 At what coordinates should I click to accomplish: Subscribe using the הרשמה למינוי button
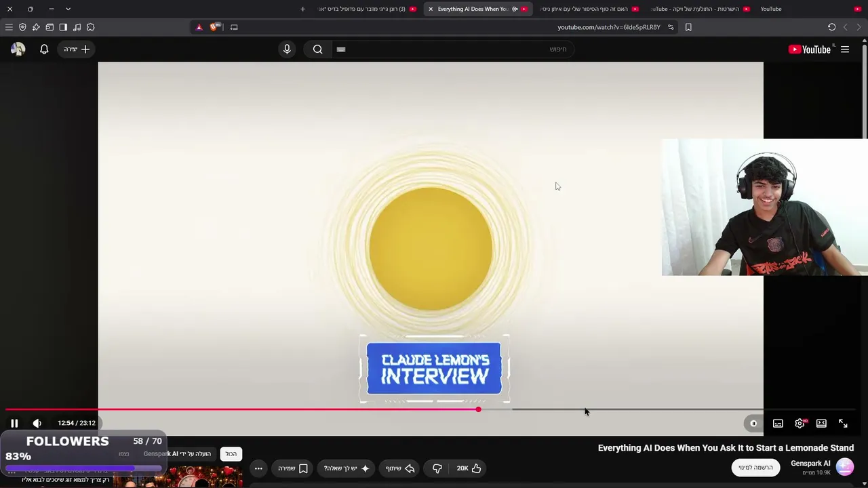click(755, 468)
